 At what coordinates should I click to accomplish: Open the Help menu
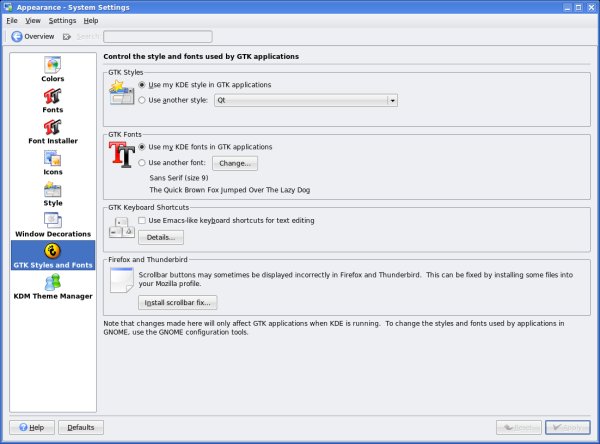[x=91, y=21]
